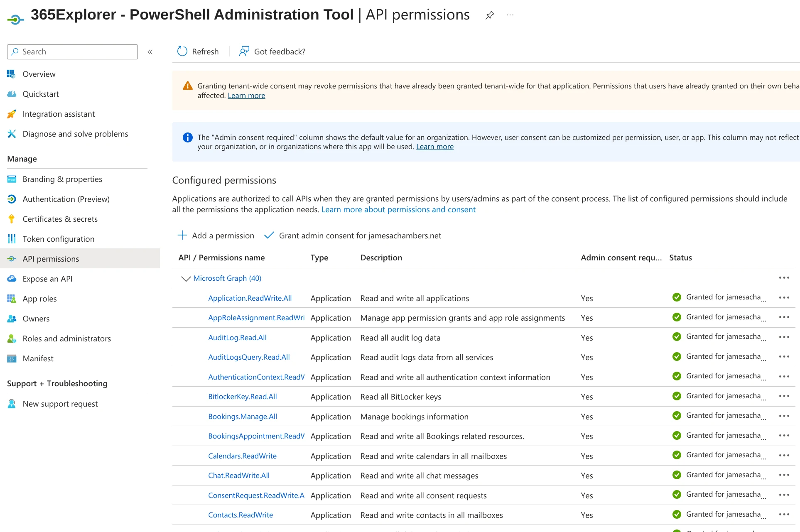Image resolution: width=800 pixels, height=532 pixels.
Task: Open Learn more about permissions and consent
Action: click(x=398, y=210)
